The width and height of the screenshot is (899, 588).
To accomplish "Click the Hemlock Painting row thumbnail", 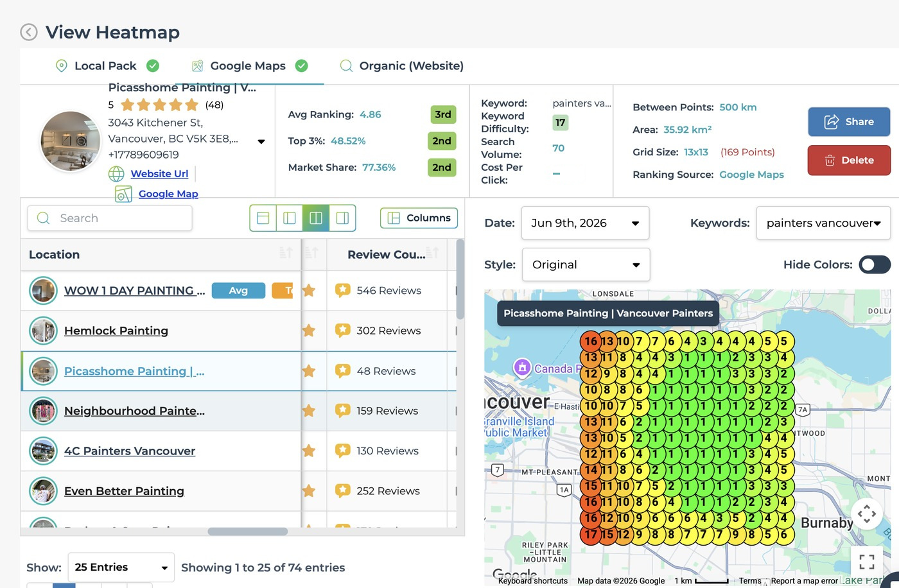I will [x=43, y=331].
